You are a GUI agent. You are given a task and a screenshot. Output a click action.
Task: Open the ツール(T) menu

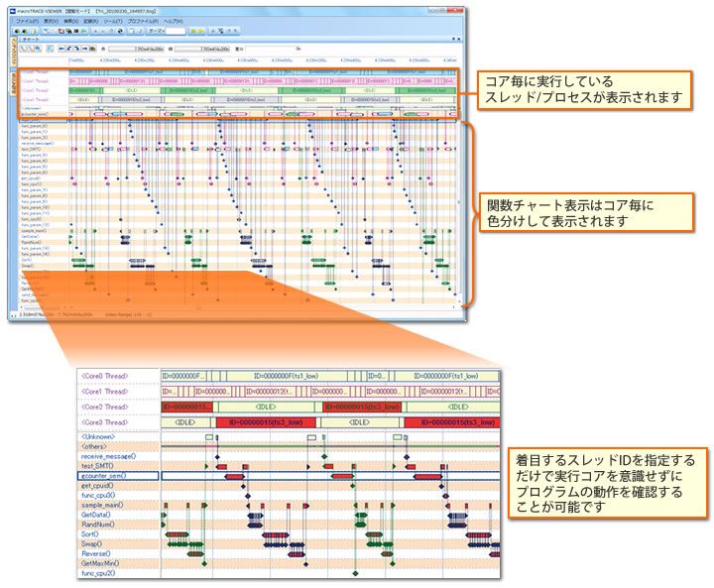(x=113, y=22)
